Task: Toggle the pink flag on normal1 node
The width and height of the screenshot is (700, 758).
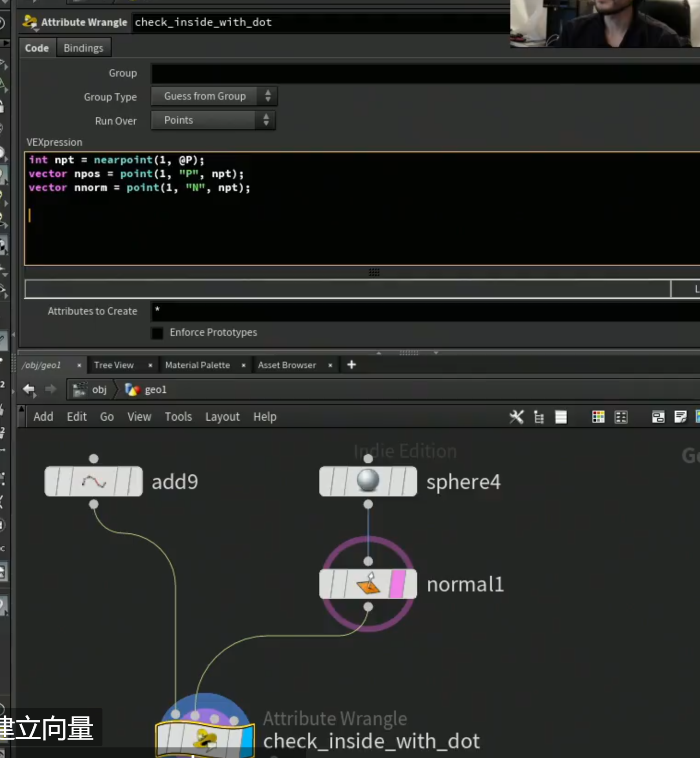Action: pyautogui.click(x=397, y=584)
